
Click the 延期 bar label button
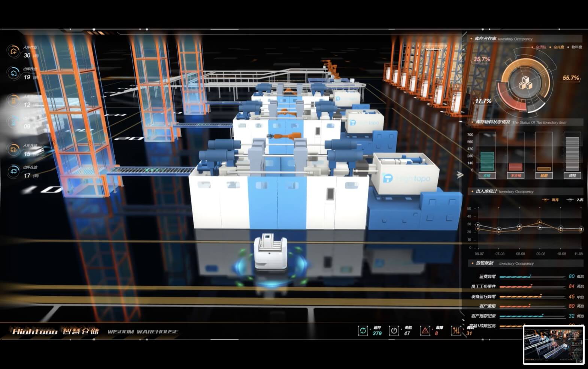pyautogui.click(x=544, y=175)
